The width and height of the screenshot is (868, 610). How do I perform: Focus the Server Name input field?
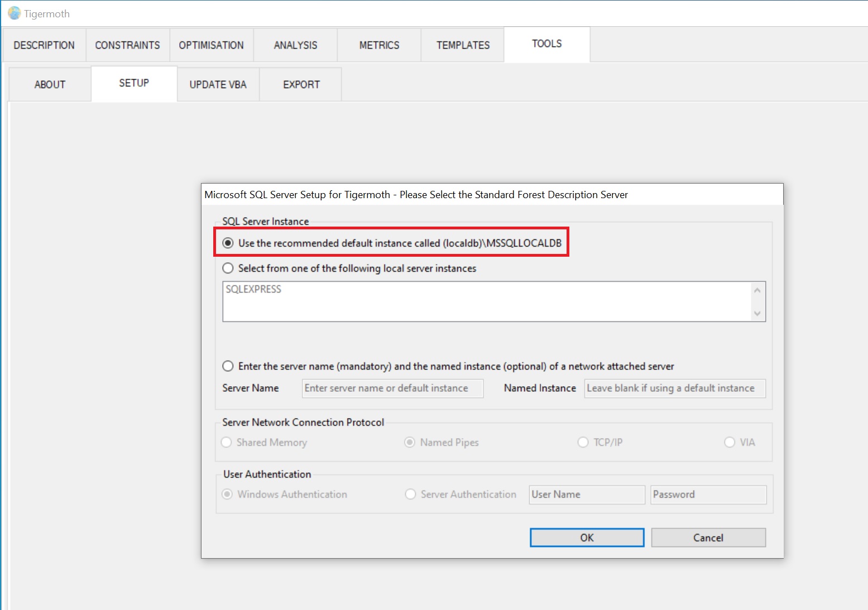point(393,388)
